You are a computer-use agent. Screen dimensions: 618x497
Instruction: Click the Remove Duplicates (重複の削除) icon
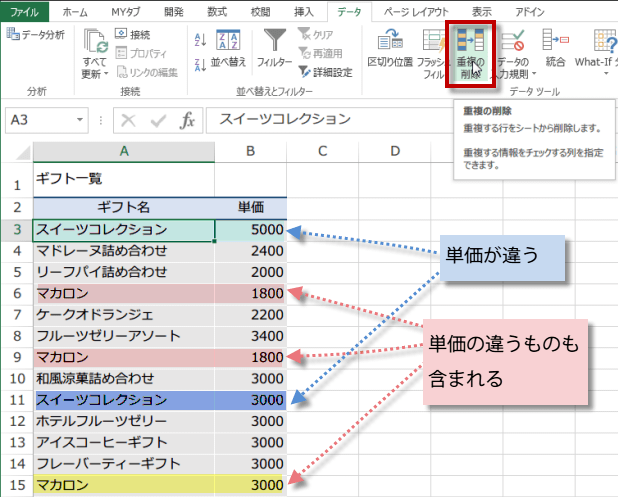coord(469,50)
